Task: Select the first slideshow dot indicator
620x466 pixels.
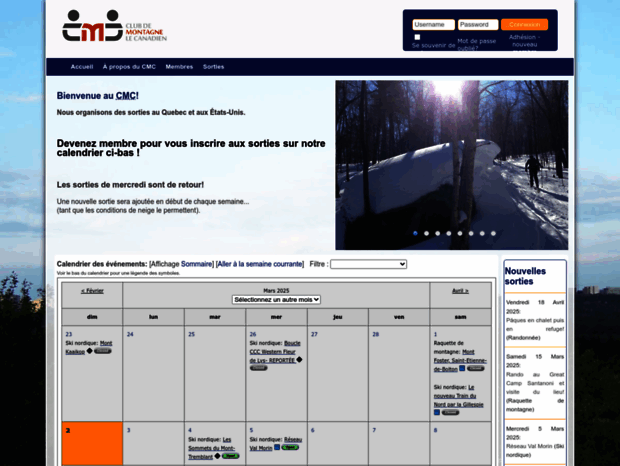Action: click(x=415, y=234)
